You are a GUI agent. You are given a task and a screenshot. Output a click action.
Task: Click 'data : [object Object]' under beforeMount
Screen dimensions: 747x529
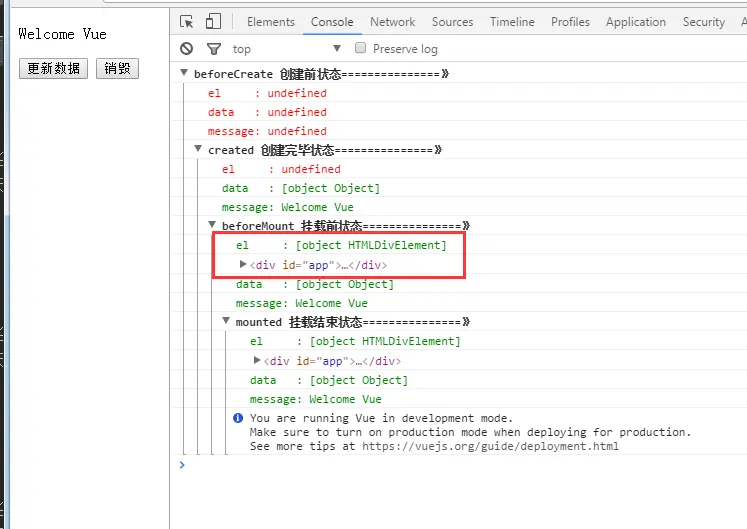click(315, 285)
